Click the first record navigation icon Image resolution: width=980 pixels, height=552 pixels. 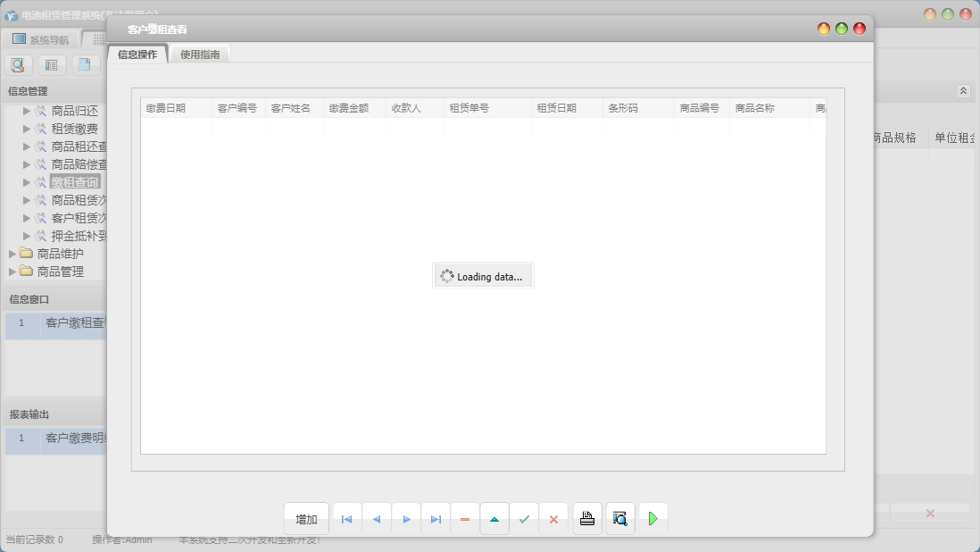[346, 519]
